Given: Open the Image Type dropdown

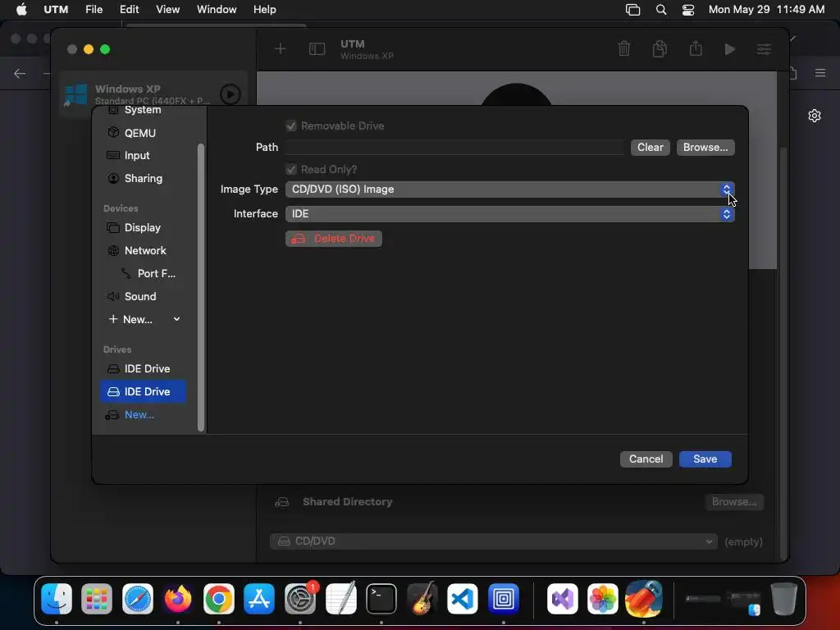Looking at the screenshot, I should pos(510,189).
